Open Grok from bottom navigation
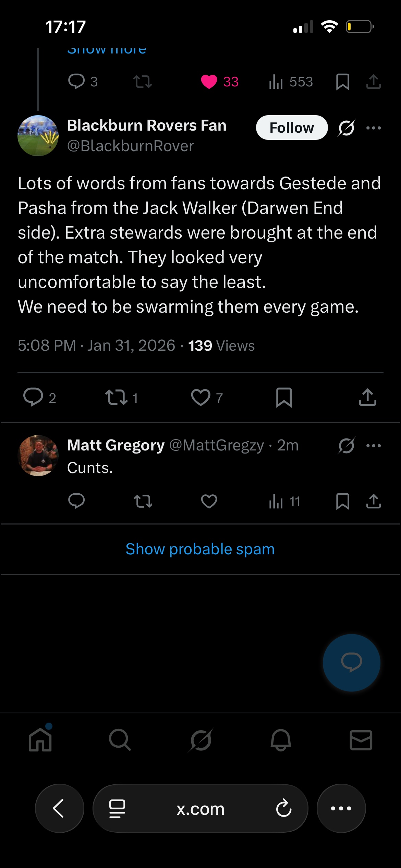401x868 pixels. coord(200,740)
